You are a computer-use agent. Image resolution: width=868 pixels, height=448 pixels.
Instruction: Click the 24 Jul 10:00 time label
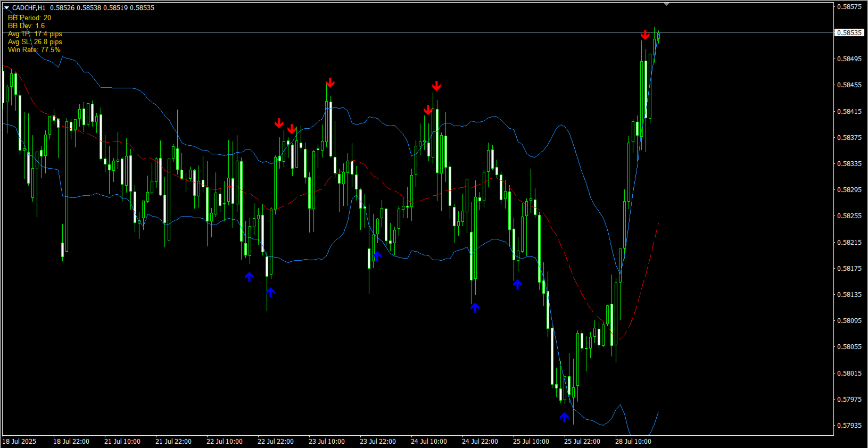coord(429,442)
